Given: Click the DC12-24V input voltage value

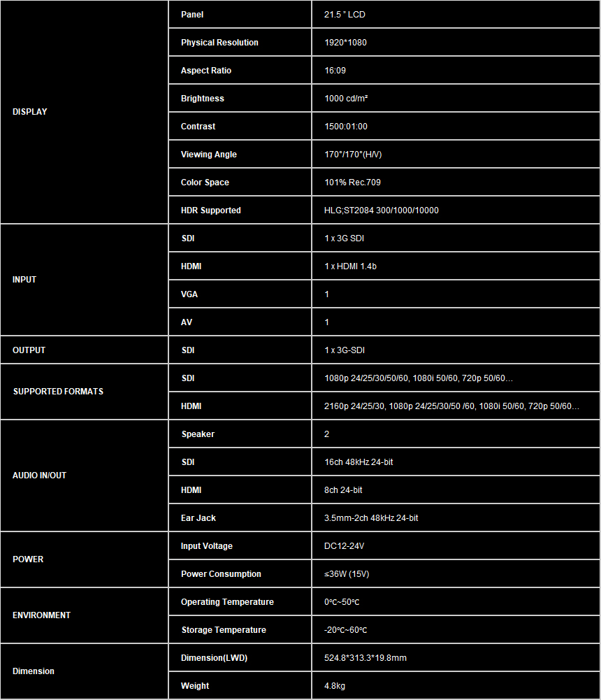Looking at the screenshot, I should tap(345, 546).
